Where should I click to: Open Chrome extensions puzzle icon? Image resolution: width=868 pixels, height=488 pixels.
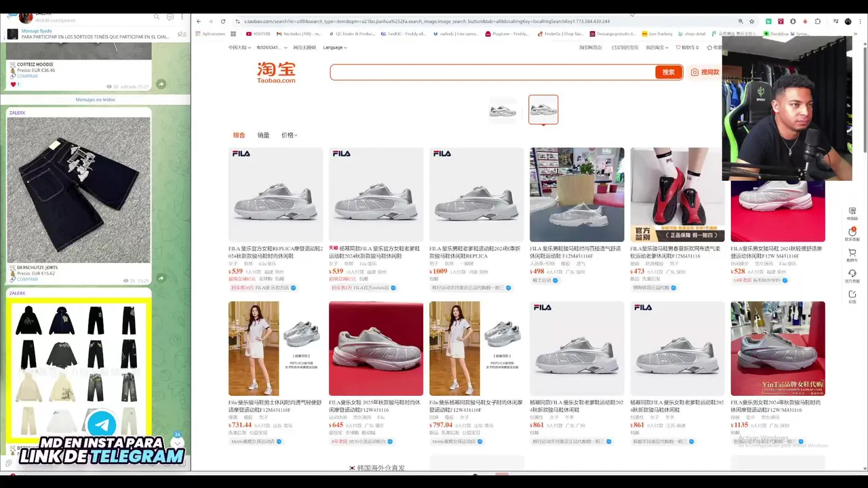[x=818, y=22]
